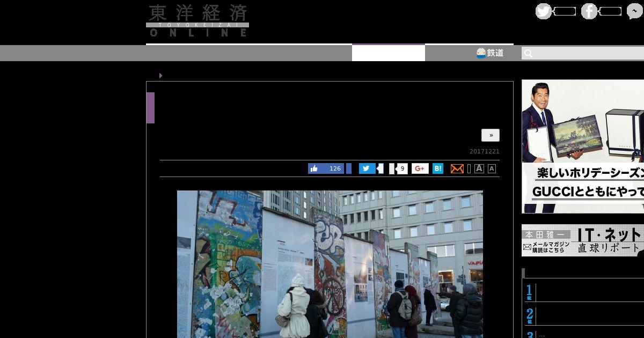Open the 鉄道 navigation item

490,53
